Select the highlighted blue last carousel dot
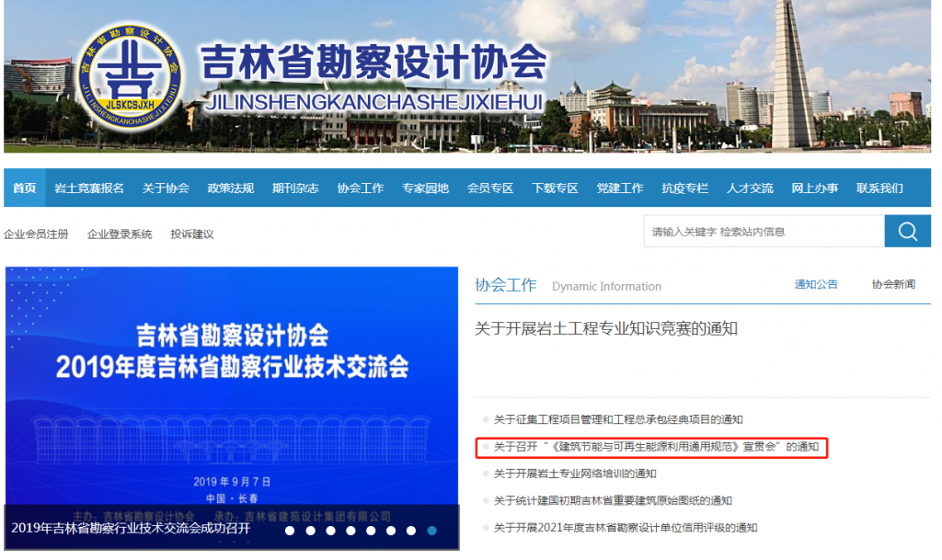 pos(432,531)
